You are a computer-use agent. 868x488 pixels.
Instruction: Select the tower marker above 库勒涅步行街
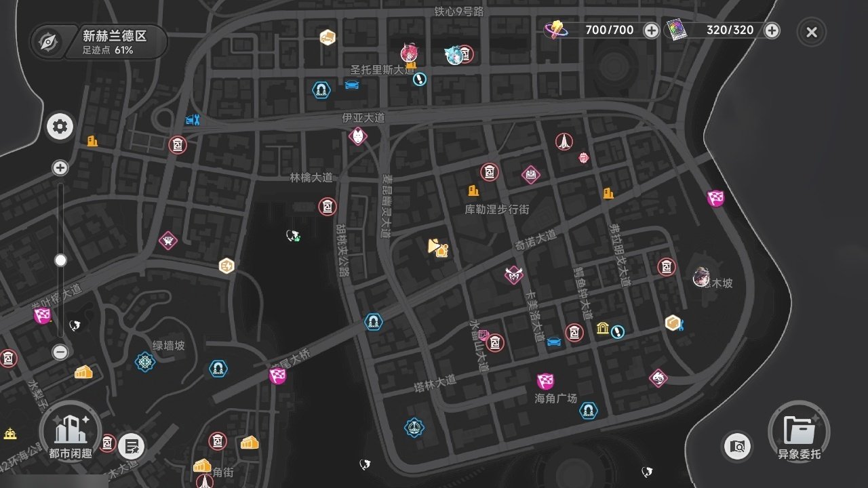coord(564,141)
